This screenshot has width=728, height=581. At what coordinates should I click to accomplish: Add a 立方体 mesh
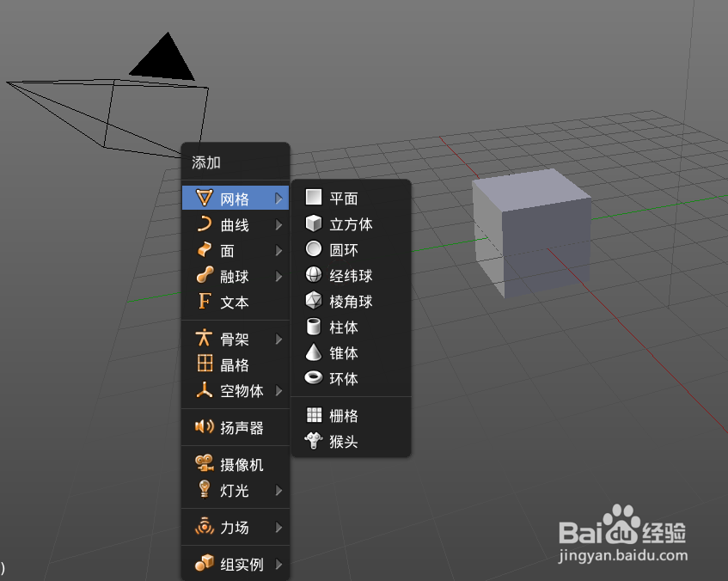351,223
